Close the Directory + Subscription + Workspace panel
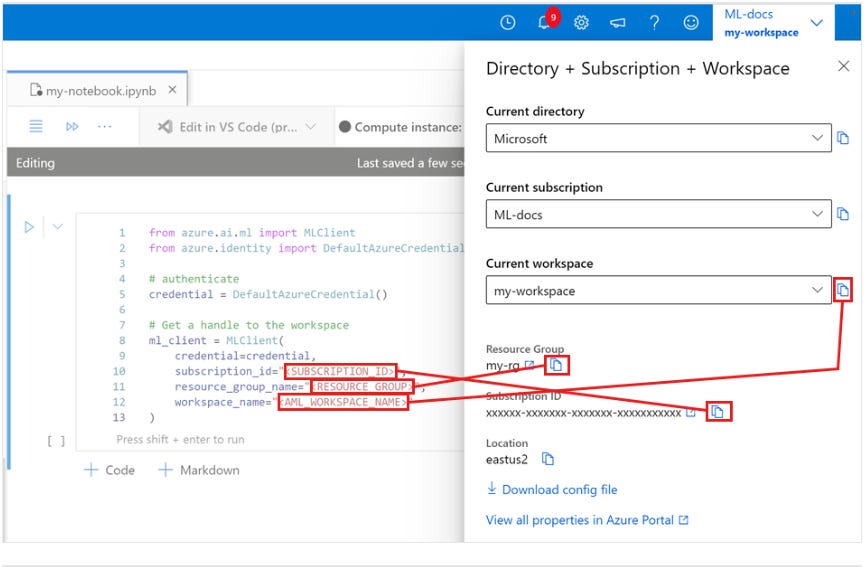 844,66
